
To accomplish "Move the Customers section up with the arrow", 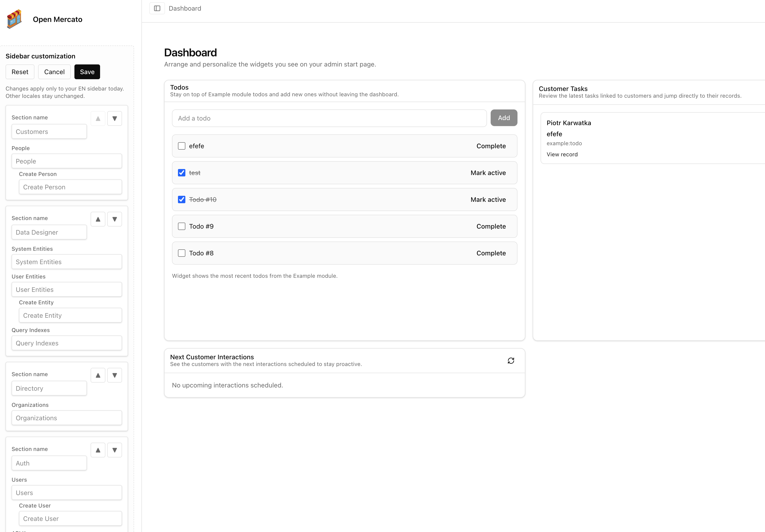I will tap(98, 118).
